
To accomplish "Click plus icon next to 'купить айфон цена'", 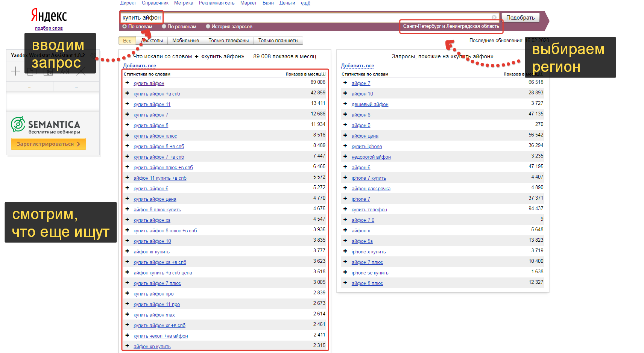I will coord(127,198).
